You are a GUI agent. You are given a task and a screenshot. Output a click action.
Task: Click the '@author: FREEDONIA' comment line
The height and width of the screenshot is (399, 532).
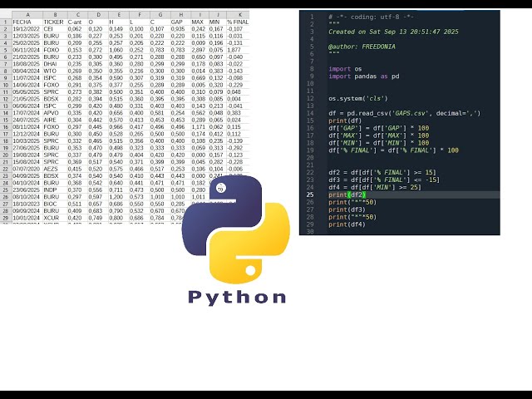pyautogui.click(x=362, y=47)
